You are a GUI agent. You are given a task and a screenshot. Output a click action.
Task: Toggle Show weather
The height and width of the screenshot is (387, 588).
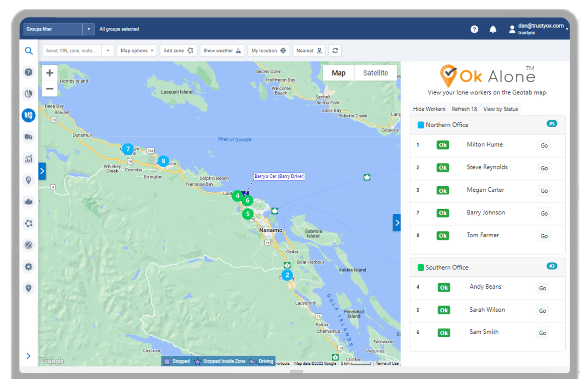point(222,51)
